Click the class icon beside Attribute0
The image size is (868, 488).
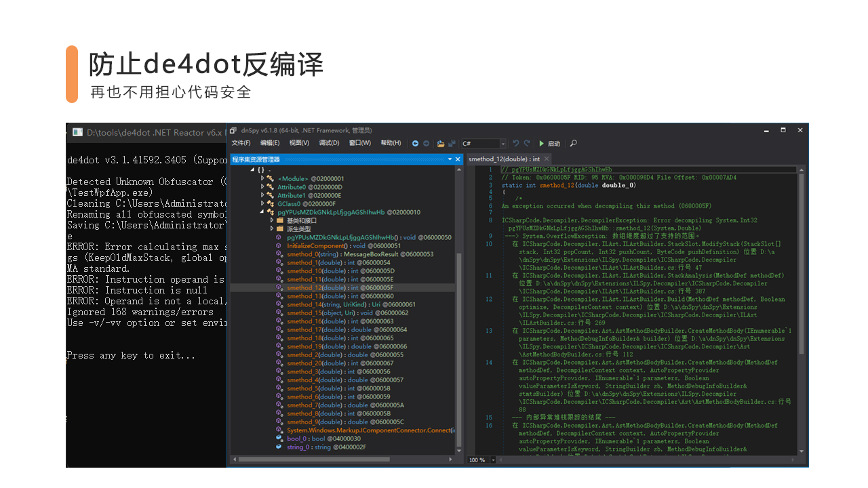(x=271, y=186)
